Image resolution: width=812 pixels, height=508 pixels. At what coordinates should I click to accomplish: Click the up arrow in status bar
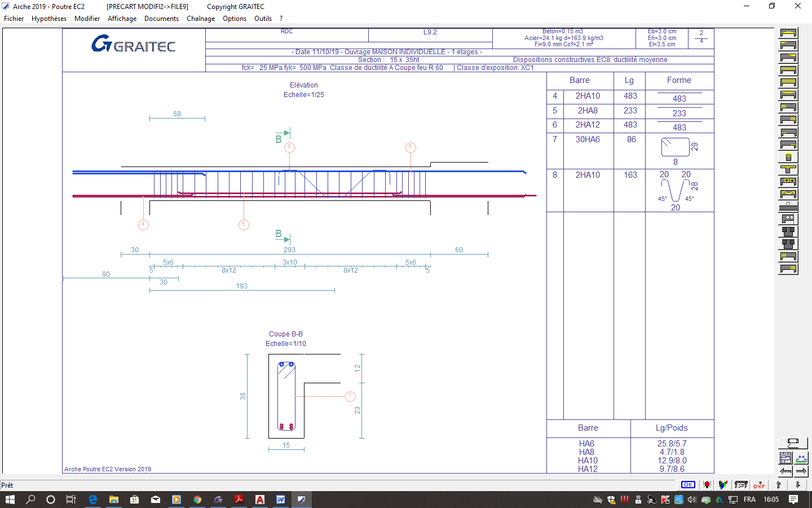point(779,485)
